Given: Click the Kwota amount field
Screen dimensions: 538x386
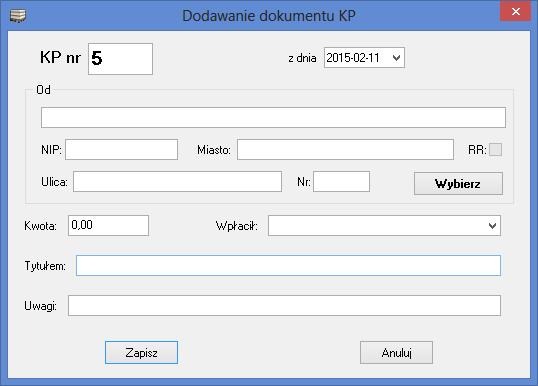Looking at the screenshot, I should pyautogui.click(x=108, y=225).
